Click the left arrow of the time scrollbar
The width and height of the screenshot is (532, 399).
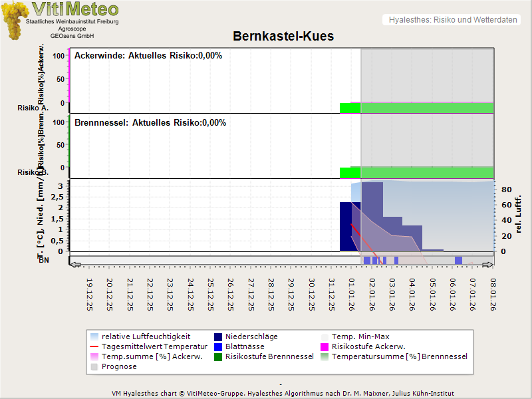pyautogui.click(x=74, y=264)
